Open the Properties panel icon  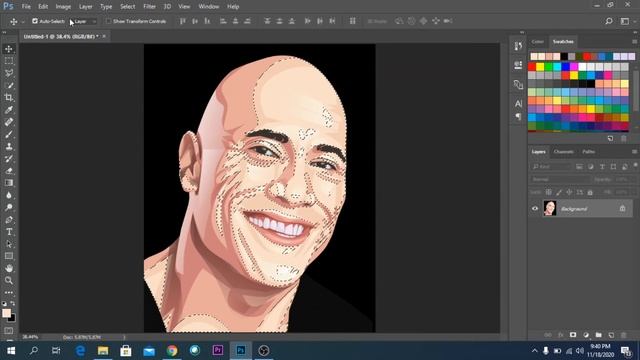[x=518, y=65]
